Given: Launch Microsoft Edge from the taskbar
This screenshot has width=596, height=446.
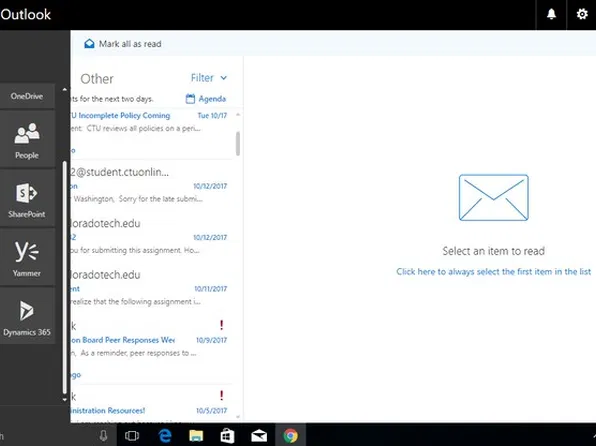Looking at the screenshot, I should [x=165, y=436].
